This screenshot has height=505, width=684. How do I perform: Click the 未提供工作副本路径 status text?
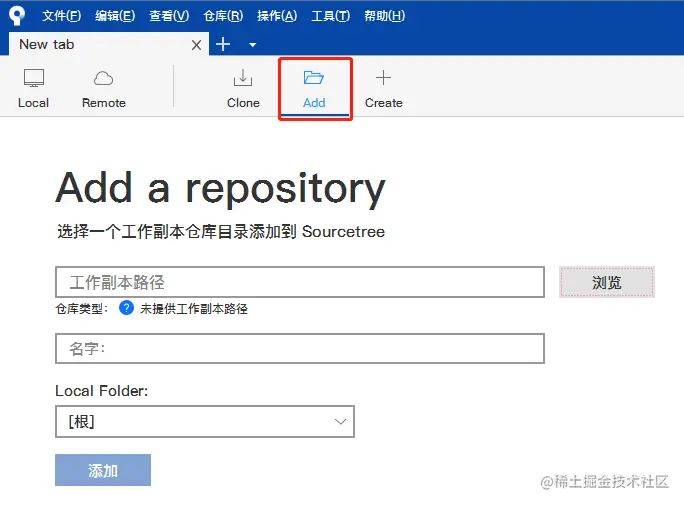[x=194, y=309]
